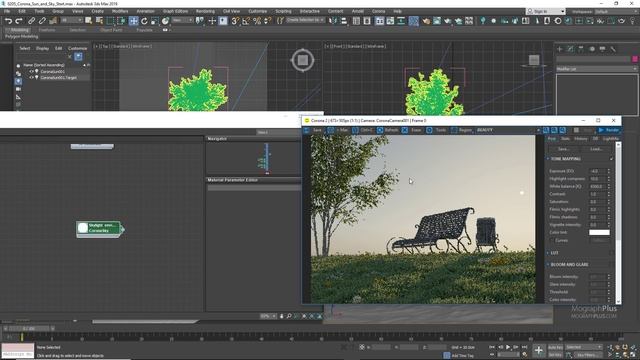Click the Mirror tool icon

[x=333, y=21]
